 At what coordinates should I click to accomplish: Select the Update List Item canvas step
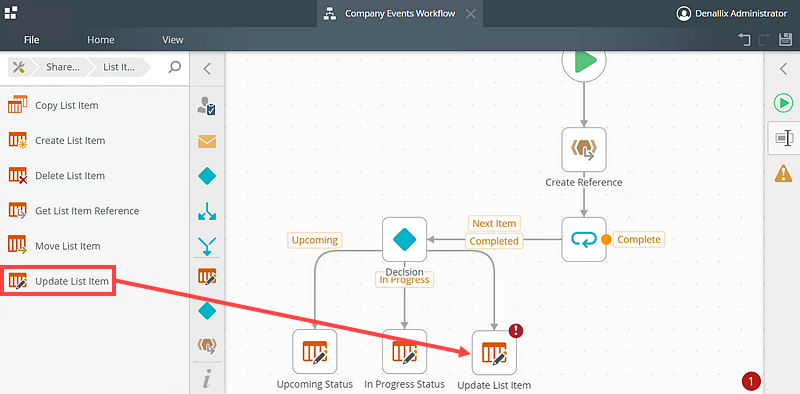(x=494, y=353)
